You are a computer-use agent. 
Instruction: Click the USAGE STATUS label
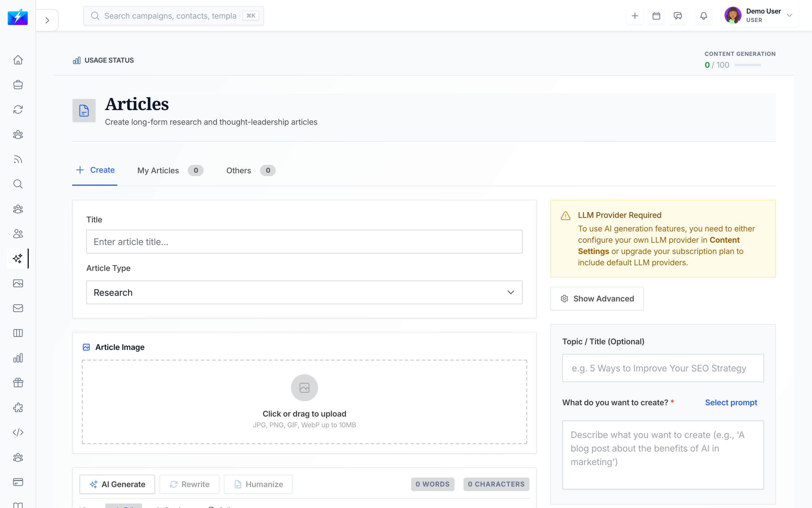(109, 60)
